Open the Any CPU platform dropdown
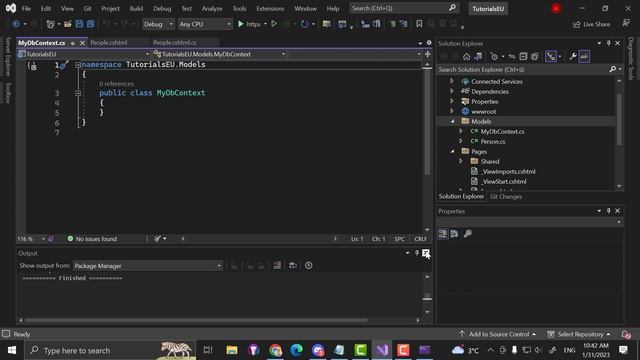 205,24
